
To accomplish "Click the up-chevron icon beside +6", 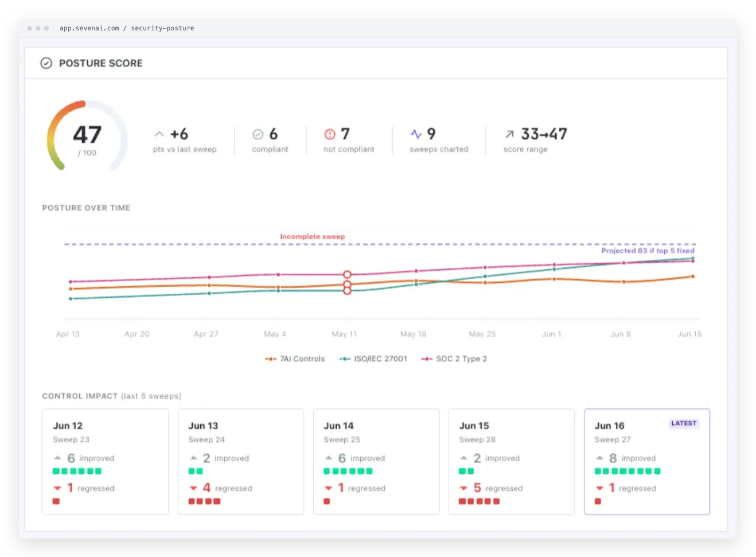I will point(159,134).
